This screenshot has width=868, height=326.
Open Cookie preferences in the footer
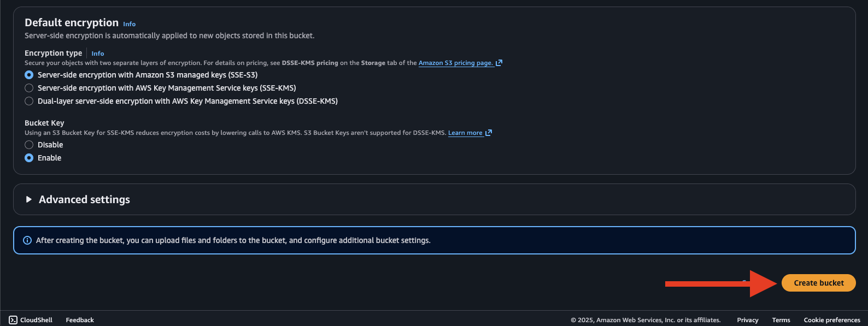[831, 320]
